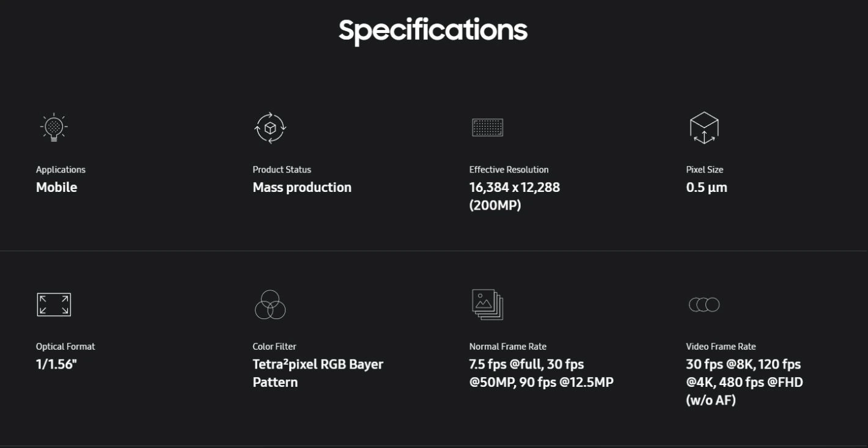
Task: Click the Normal Frame Rate stacked images icon
Action: [487, 304]
